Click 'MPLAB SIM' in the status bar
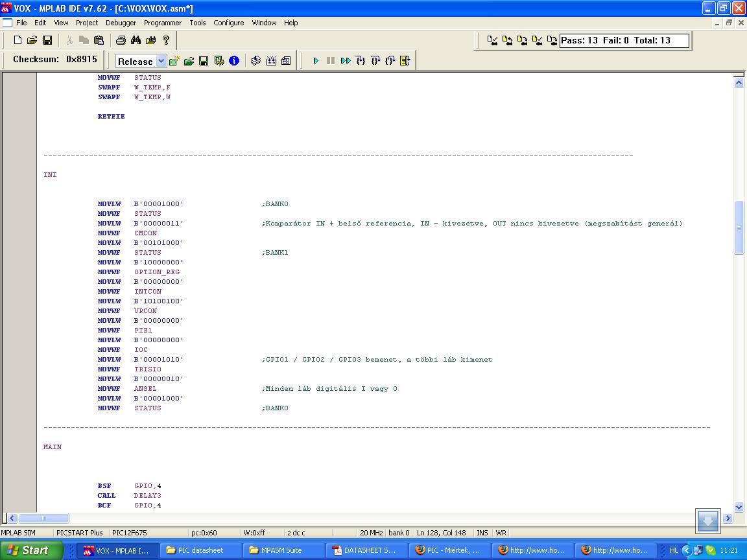The image size is (747, 560). (x=18, y=533)
